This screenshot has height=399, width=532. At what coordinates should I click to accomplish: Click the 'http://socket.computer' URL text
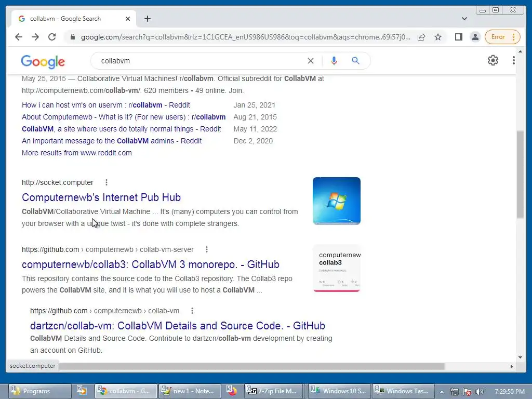pyautogui.click(x=57, y=182)
